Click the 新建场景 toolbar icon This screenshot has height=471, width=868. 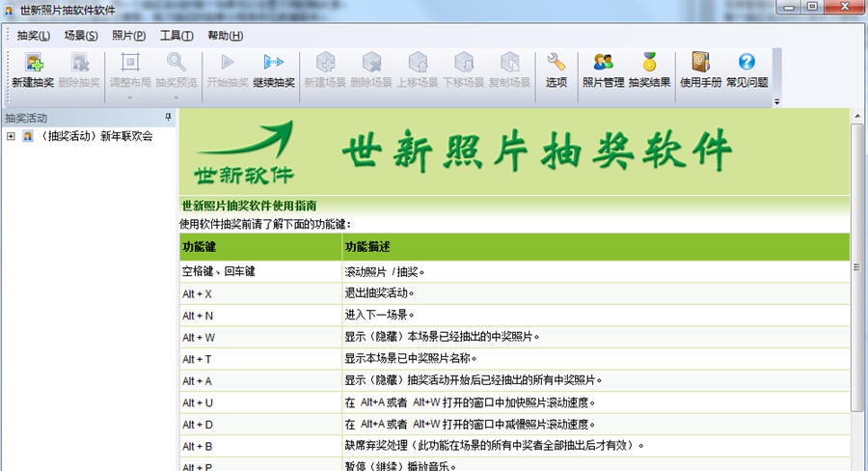[x=326, y=62]
